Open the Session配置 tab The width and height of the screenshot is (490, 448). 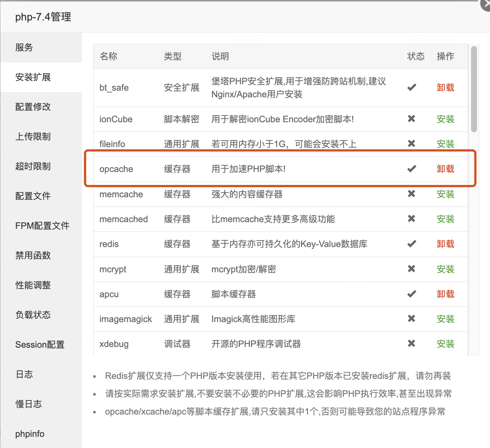coord(40,345)
